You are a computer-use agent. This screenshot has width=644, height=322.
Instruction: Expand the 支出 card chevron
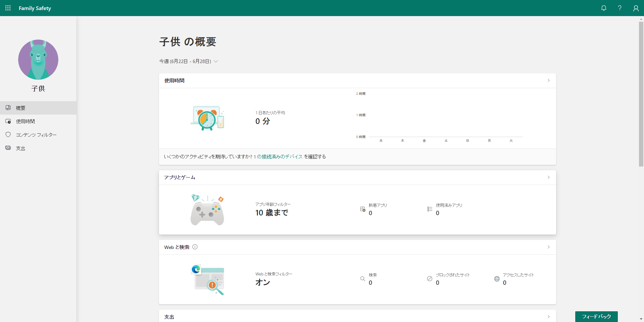pos(549,317)
